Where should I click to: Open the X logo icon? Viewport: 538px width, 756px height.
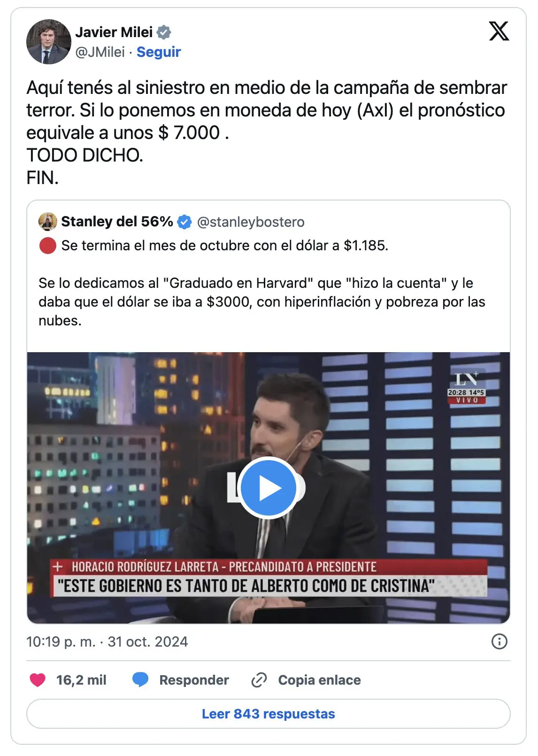point(499,31)
